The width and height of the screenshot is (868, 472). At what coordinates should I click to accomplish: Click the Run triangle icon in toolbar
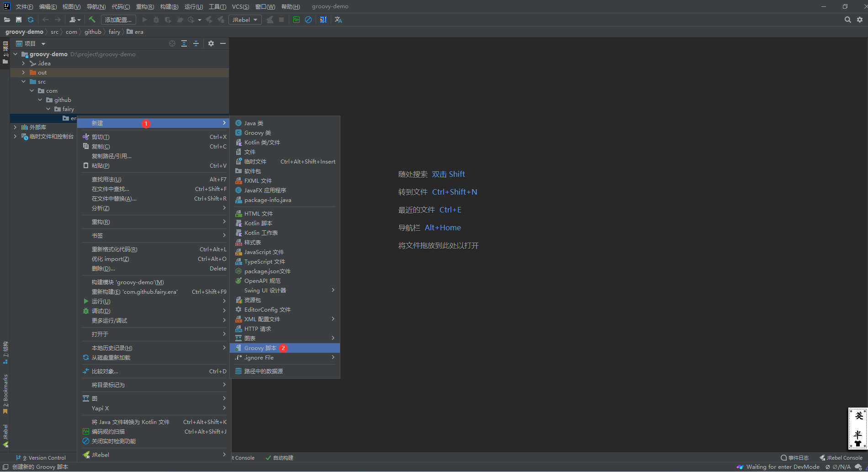(x=145, y=20)
